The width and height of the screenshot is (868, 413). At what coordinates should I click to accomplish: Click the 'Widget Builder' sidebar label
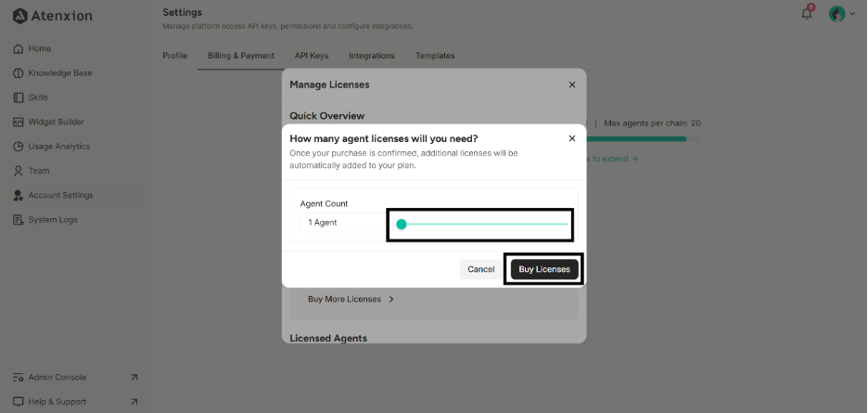[57, 122]
